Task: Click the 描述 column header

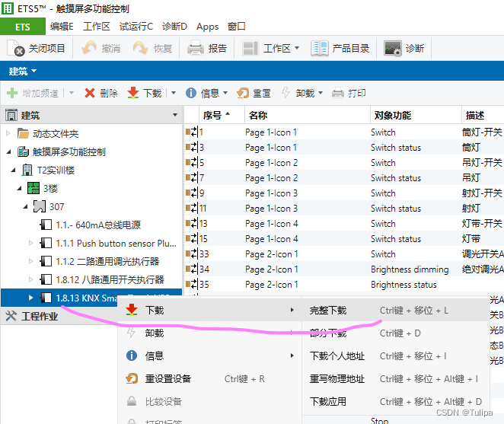Action: (483, 115)
